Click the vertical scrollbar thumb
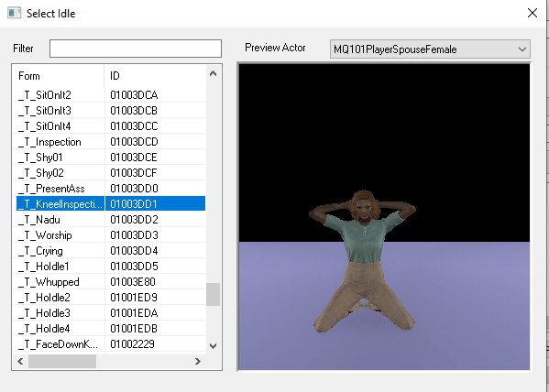 (213, 294)
